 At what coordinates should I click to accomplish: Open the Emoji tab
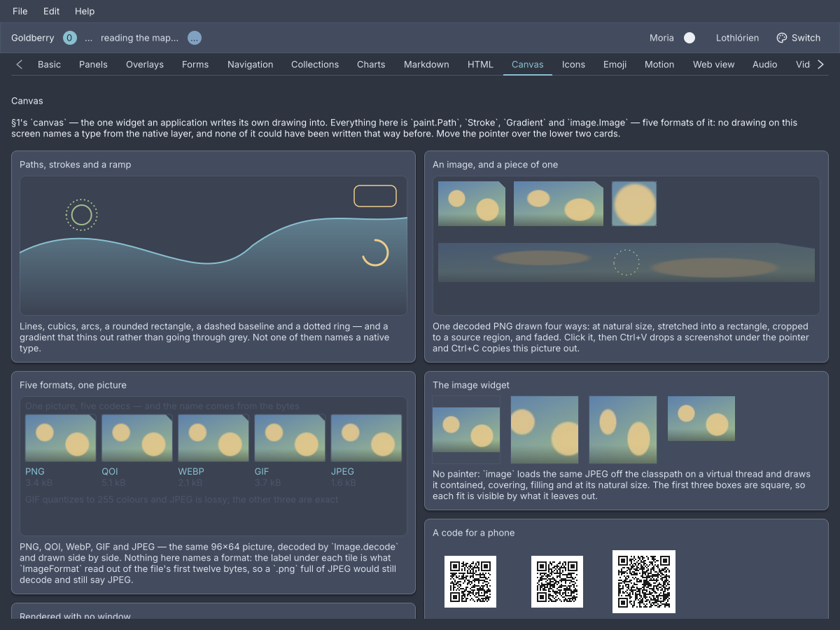[x=615, y=64]
